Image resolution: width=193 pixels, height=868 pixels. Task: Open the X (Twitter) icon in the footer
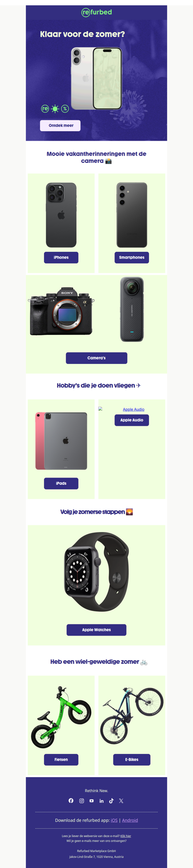click(x=121, y=801)
